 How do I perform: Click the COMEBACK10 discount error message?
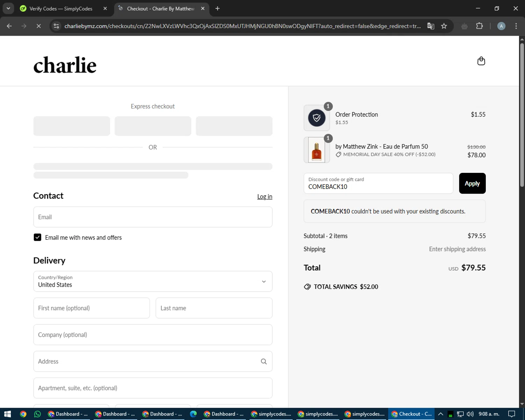tap(394, 211)
